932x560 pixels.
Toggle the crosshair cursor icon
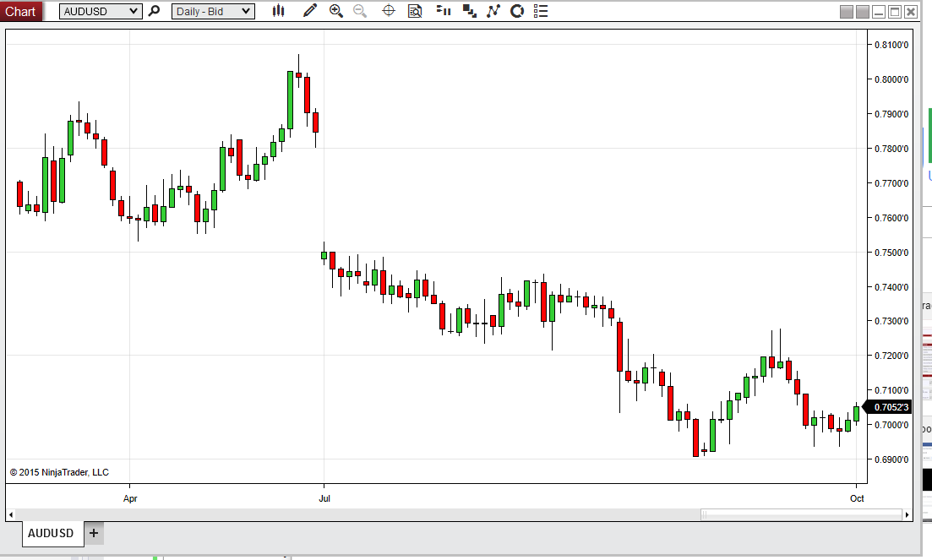[x=388, y=11]
